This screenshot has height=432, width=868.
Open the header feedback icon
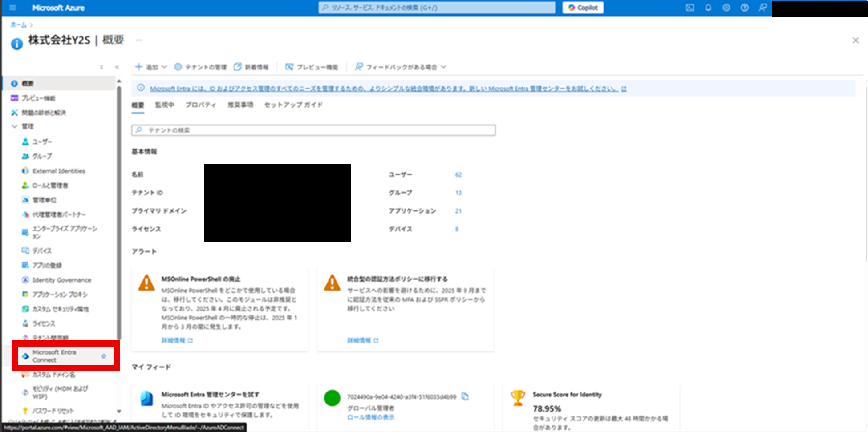coord(763,8)
